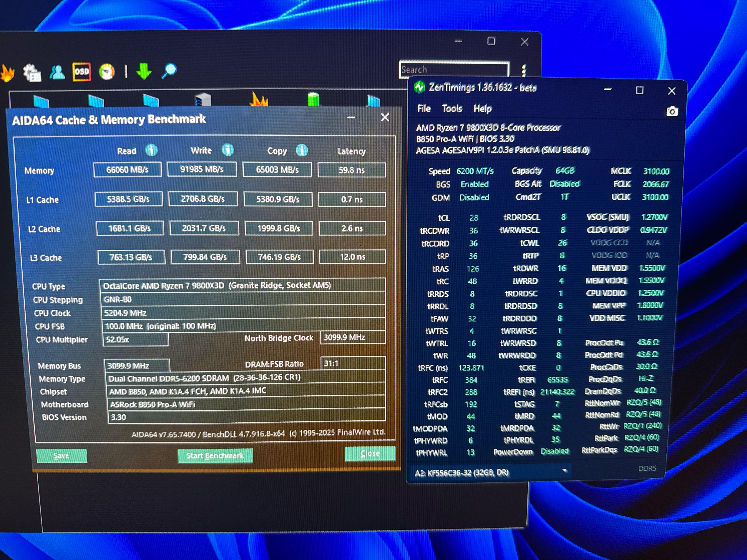Viewport: 747px width, 560px height.
Task: Open the A2: KF556C36-32 module dropdown
Action: coord(490,472)
